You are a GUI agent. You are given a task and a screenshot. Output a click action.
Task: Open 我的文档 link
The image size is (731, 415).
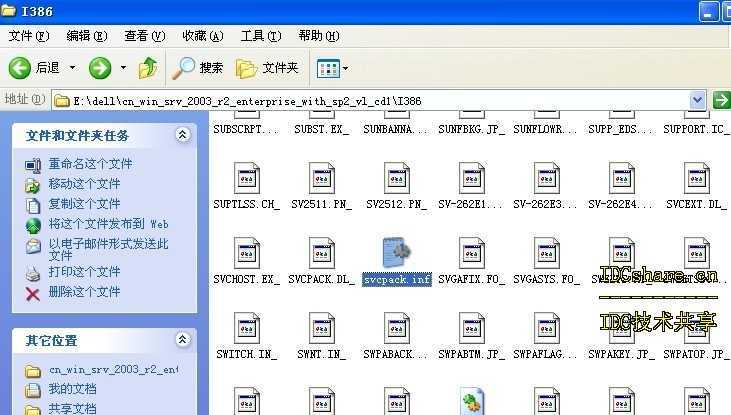[72, 389]
